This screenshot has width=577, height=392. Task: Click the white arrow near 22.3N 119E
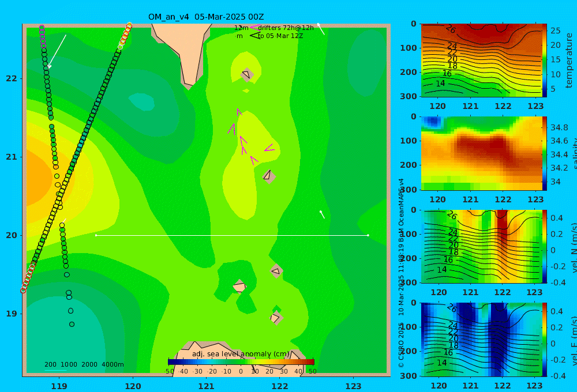(57, 51)
